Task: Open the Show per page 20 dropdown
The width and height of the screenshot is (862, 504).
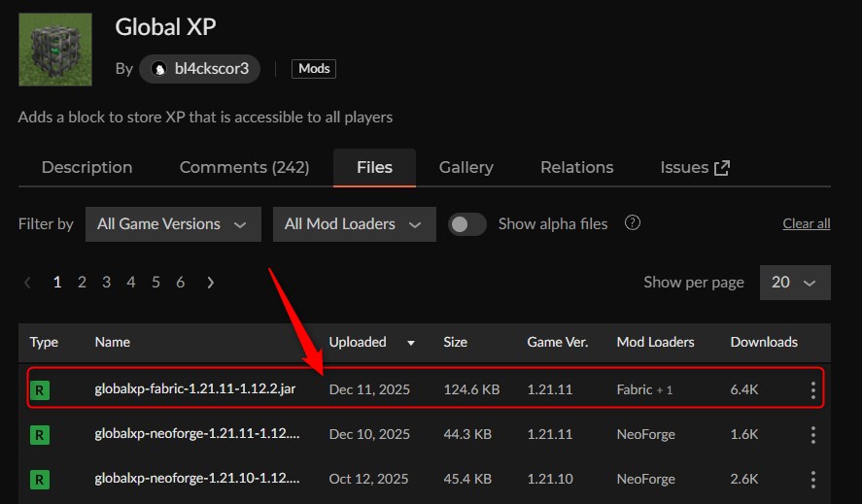Action: (795, 283)
